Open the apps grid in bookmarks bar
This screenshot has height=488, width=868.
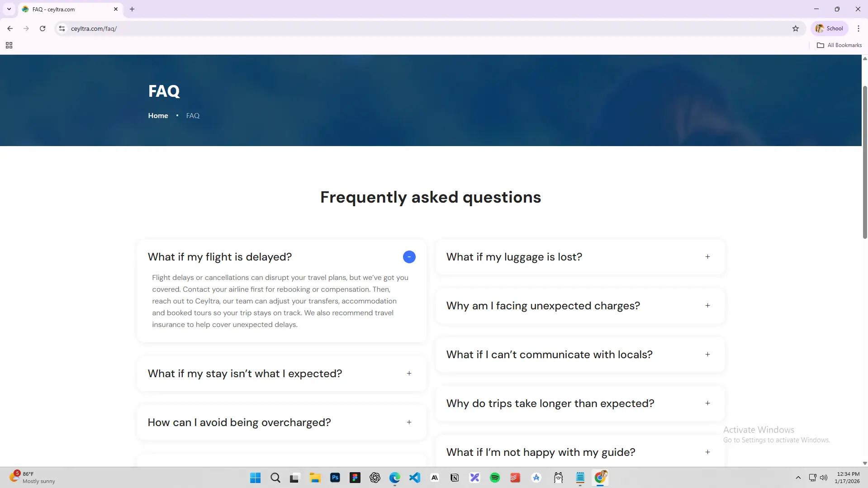pyautogui.click(x=9, y=45)
